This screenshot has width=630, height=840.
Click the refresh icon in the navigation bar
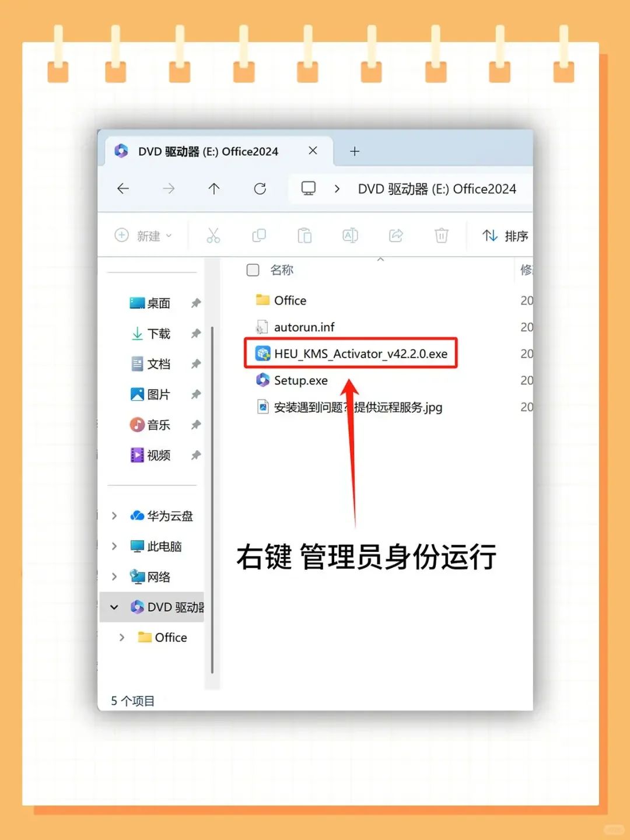260,188
